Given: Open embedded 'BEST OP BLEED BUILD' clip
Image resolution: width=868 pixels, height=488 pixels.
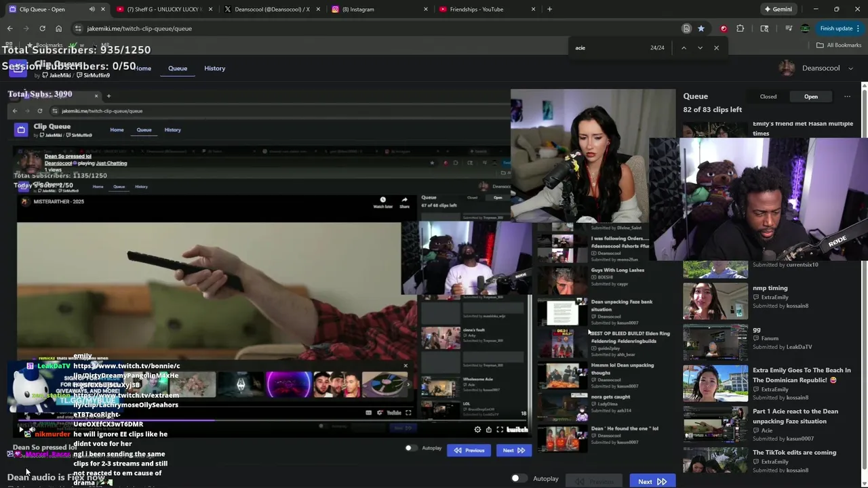Looking at the screenshot, I should pyautogui.click(x=630, y=337).
